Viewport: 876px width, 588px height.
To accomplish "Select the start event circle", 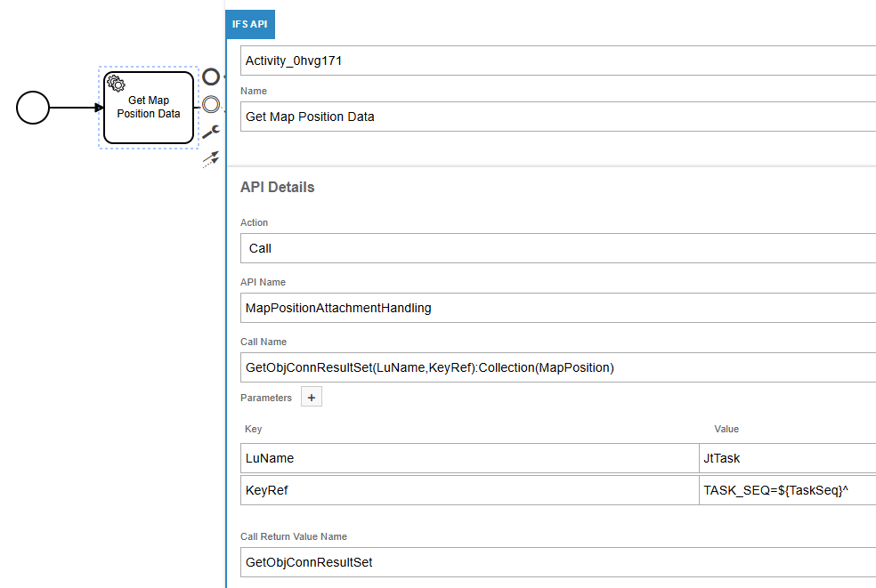I will pyautogui.click(x=33, y=108).
